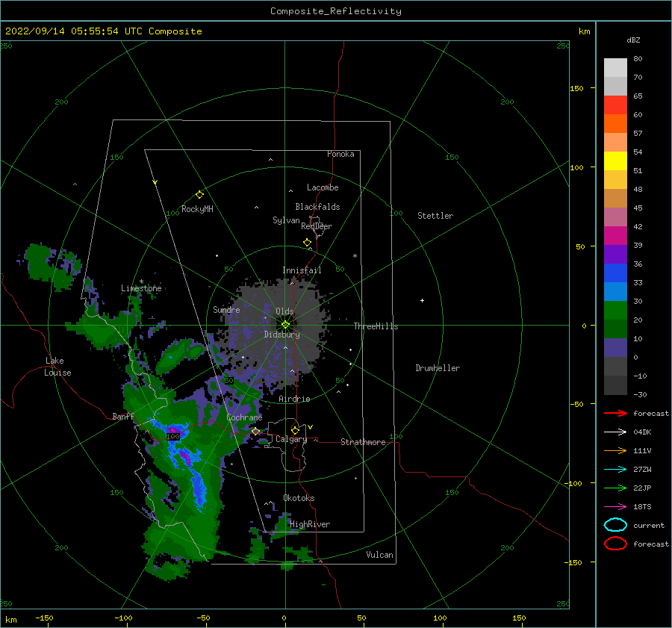Viewport: 672px width, 628px height.
Task: Click the 65 dBZ red swatch
Action: pyautogui.click(x=615, y=105)
